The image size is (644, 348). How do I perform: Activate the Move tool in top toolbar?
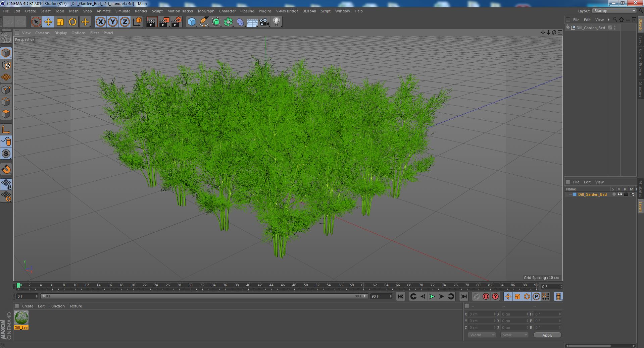(48, 22)
